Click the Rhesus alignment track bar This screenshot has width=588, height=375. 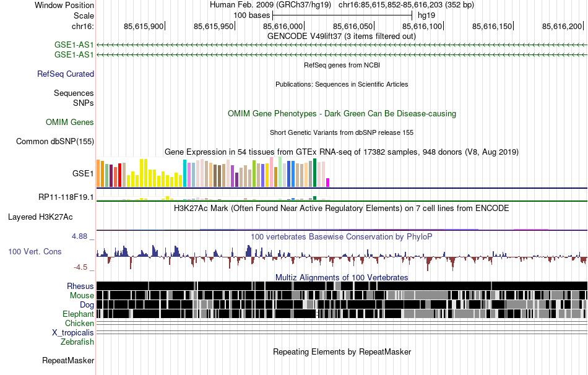342,286
